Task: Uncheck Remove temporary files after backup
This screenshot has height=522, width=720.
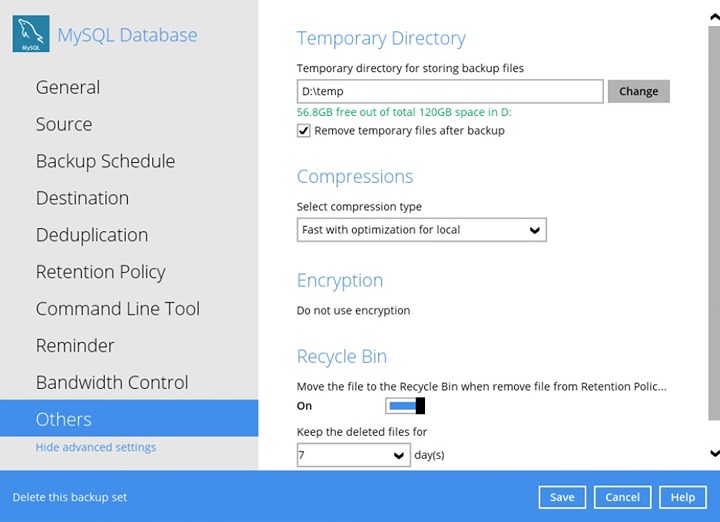Action: 304,131
